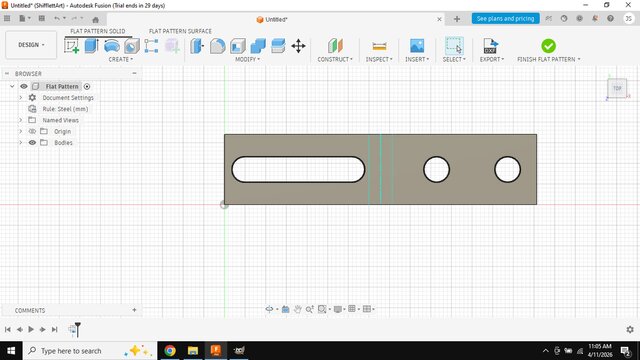Expand the Document Settings node
The image size is (640, 360).
pyautogui.click(x=20, y=98)
